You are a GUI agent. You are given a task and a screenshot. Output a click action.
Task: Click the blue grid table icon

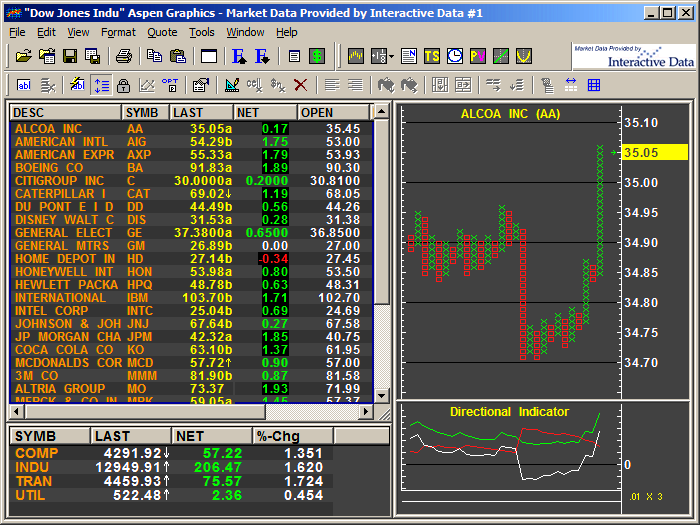[594, 85]
